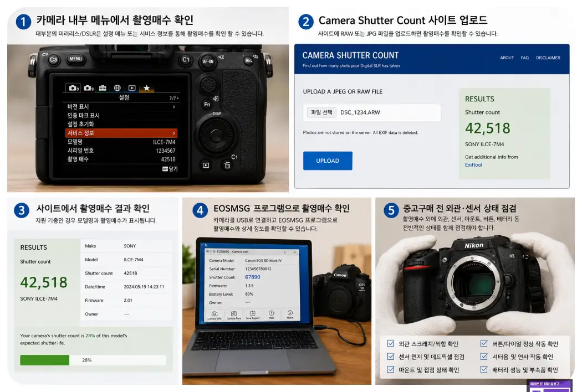Open the highlighted 서비스 정보 row
582x392 pixels.
coord(121,133)
